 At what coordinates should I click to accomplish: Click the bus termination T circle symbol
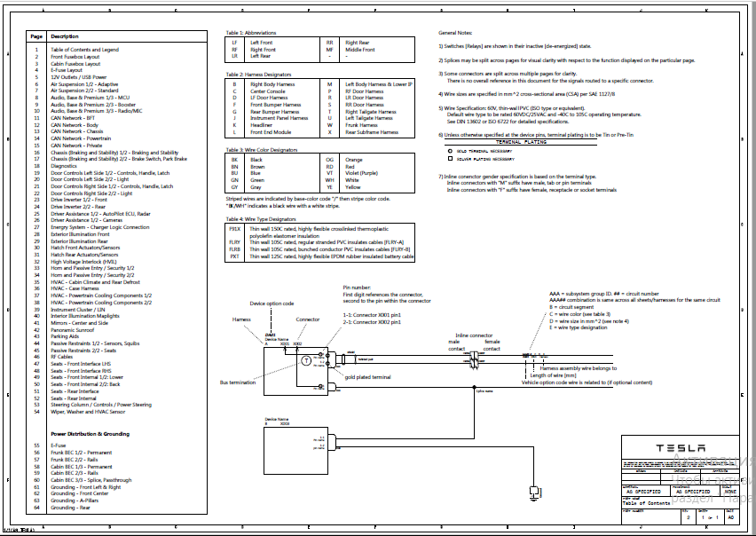[306, 360]
